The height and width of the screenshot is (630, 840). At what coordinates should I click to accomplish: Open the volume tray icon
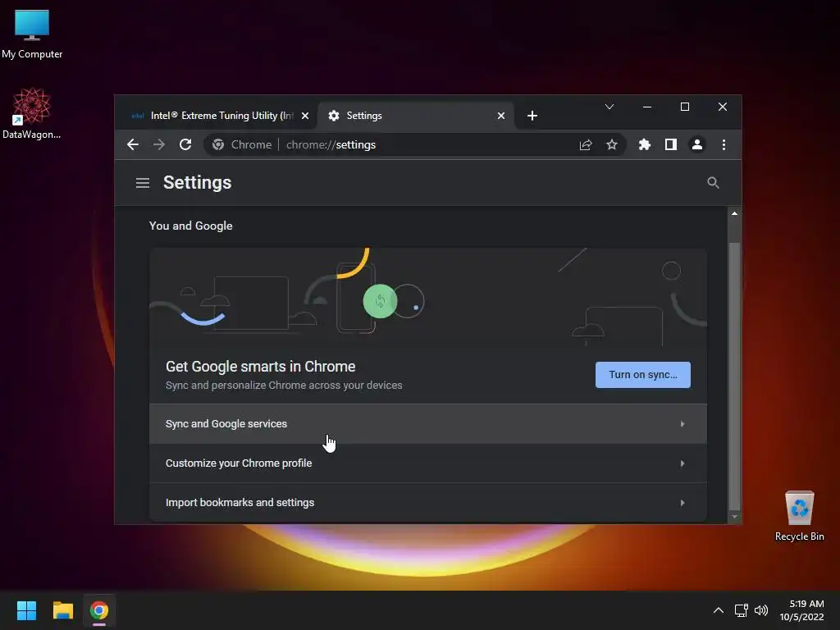click(x=761, y=610)
